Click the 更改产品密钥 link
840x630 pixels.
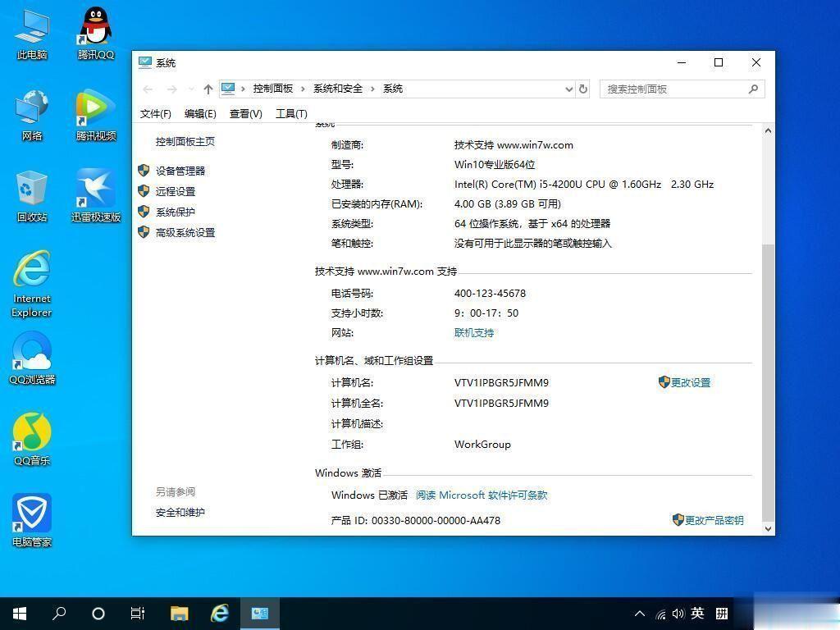point(714,520)
